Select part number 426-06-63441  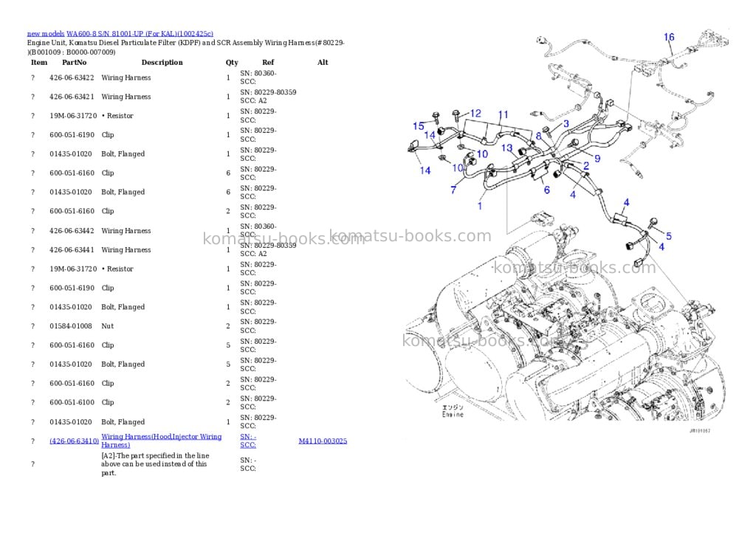click(72, 250)
